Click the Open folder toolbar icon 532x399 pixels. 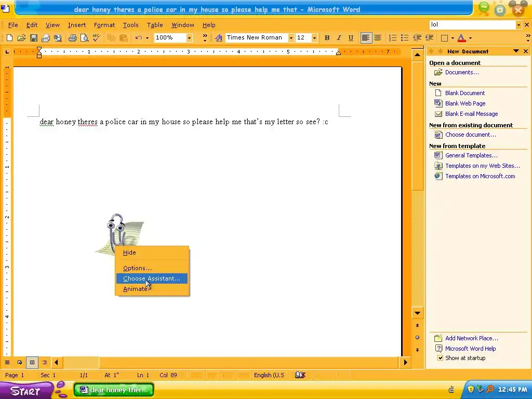coord(21,37)
